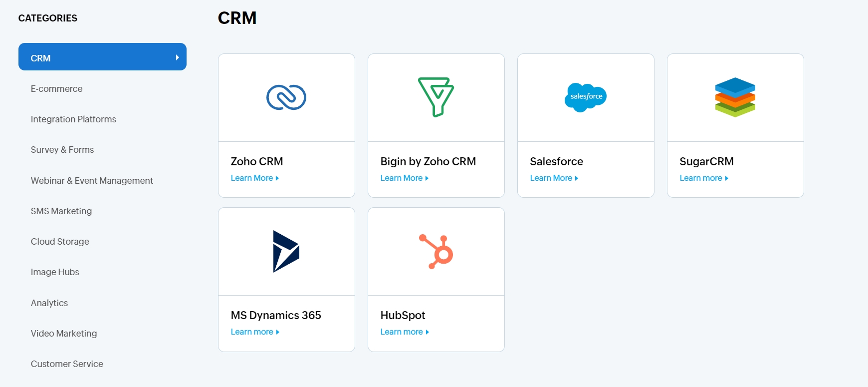Viewport: 868px width, 387px height.
Task: Click Learn more under SugarCRM
Action: pyautogui.click(x=704, y=178)
